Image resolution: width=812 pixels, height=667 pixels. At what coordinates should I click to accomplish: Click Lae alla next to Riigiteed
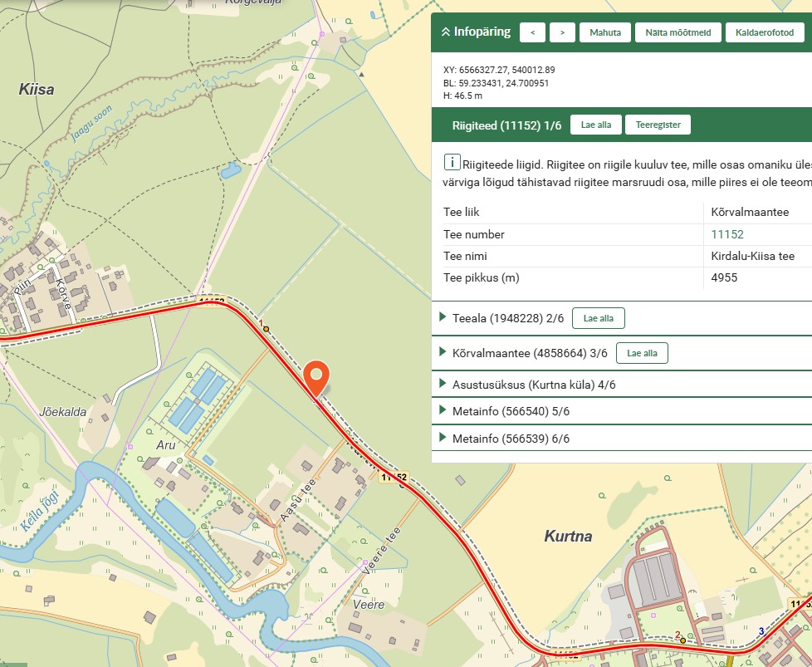coord(595,125)
